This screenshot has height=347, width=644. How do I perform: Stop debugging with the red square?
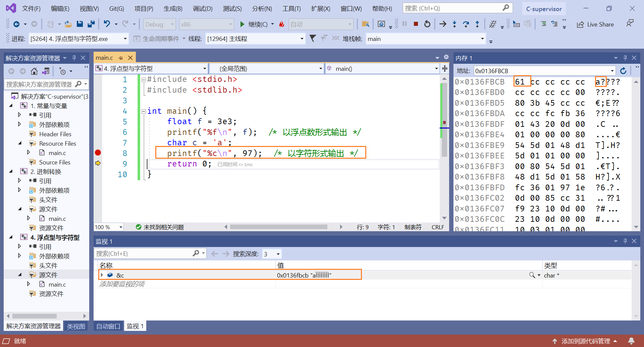(x=416, y=24)
